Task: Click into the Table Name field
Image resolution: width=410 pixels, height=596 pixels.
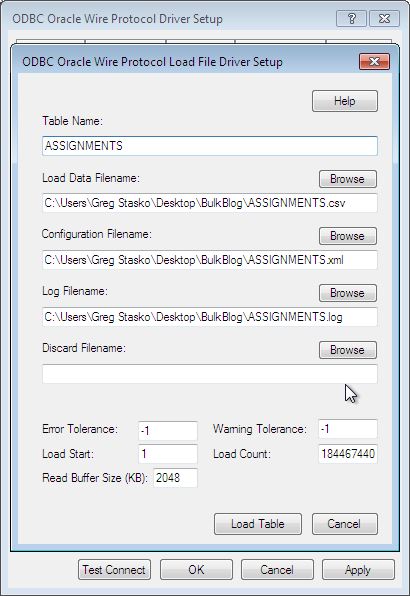Action: (x=210, y=146)
